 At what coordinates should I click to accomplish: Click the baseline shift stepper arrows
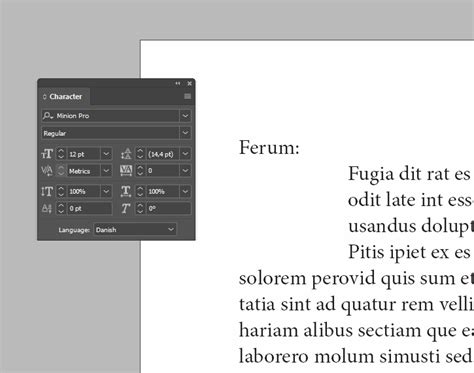pos(61,209)
